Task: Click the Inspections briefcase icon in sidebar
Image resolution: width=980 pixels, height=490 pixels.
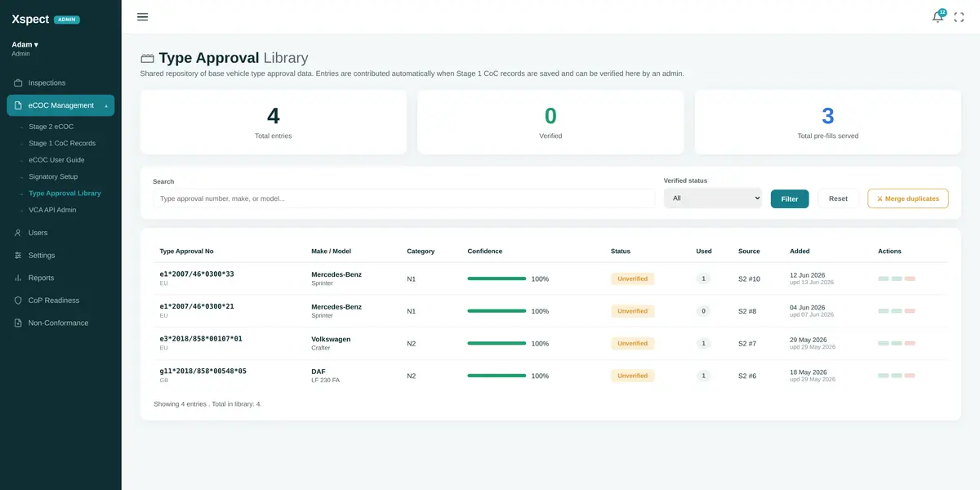Action: coord(18,82)
